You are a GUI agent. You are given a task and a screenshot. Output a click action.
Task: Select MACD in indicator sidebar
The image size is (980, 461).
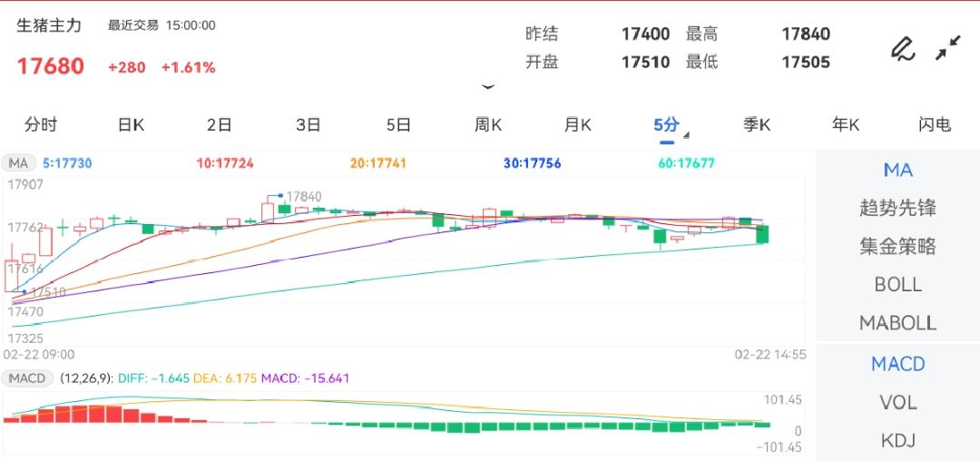pyautogui.click(x=898, y=364)
